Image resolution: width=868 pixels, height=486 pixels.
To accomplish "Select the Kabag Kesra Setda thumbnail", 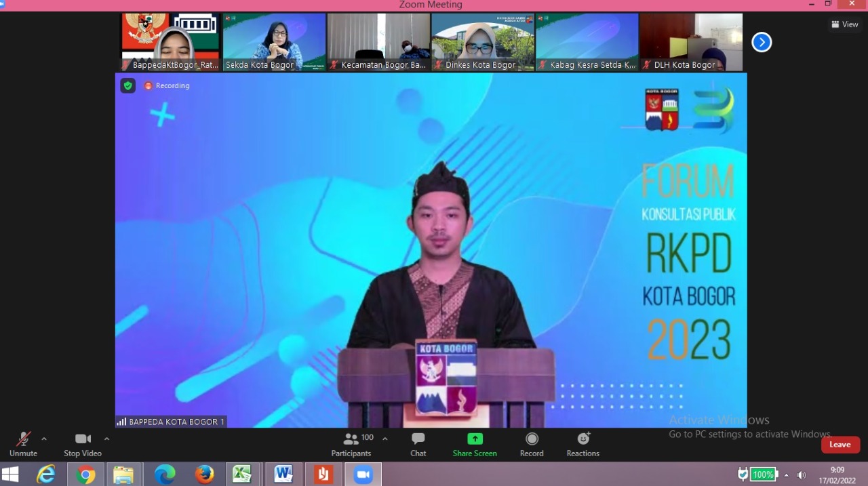I will pyautogui.click(x=587, y=42).
